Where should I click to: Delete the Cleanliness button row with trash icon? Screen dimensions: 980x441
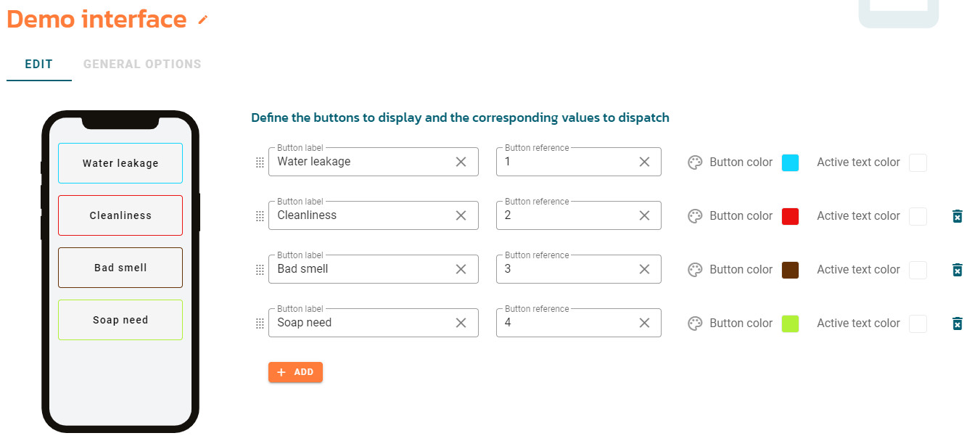[958, 216]
